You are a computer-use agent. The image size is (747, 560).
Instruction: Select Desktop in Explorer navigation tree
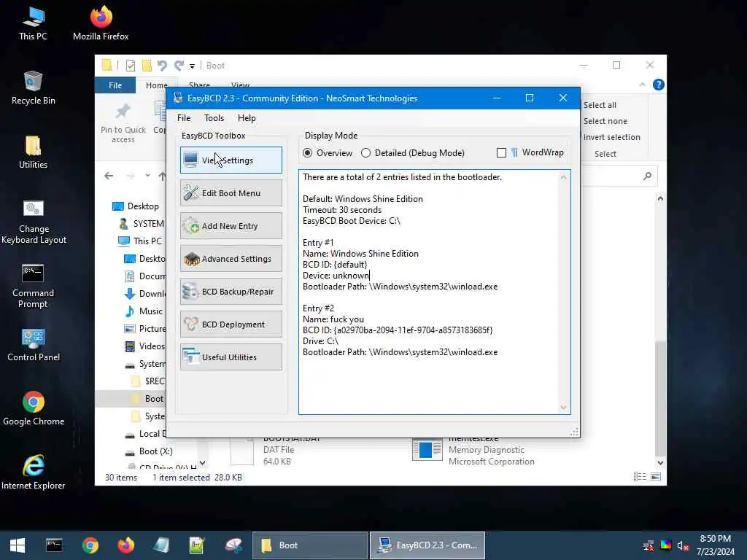[136, 206]
